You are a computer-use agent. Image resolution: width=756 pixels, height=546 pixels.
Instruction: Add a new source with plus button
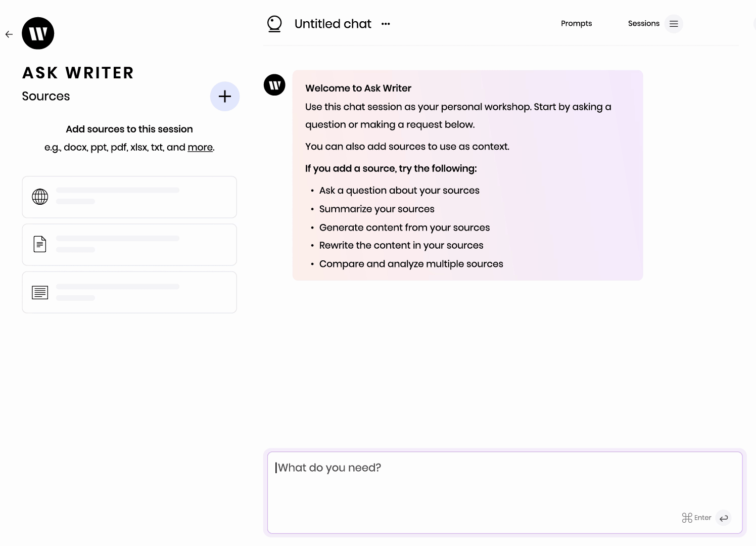point(225,96)
